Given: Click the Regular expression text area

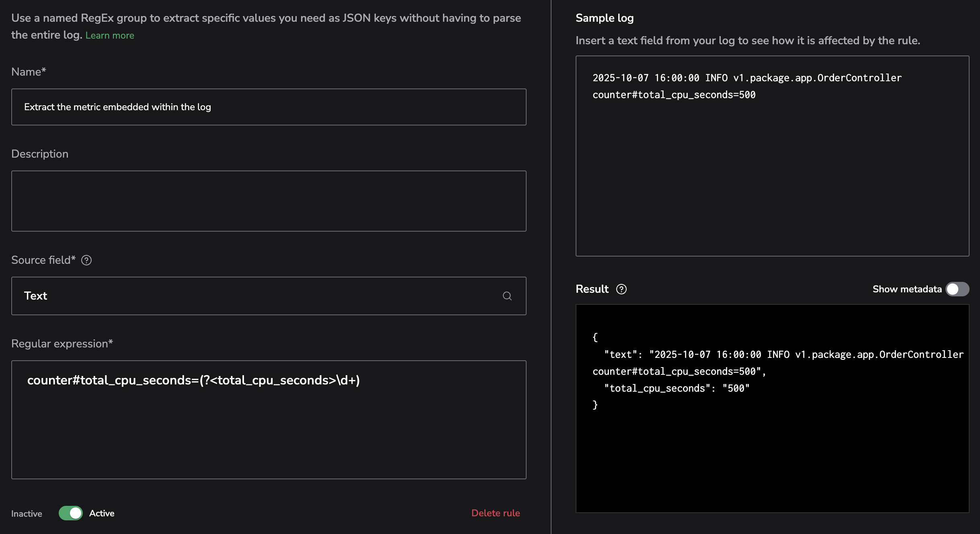Looking at the screenshot, I should [269, 426].
